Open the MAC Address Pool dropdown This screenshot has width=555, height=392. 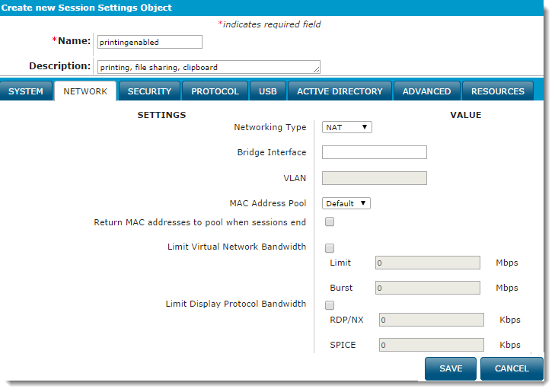tap(346, 203)
